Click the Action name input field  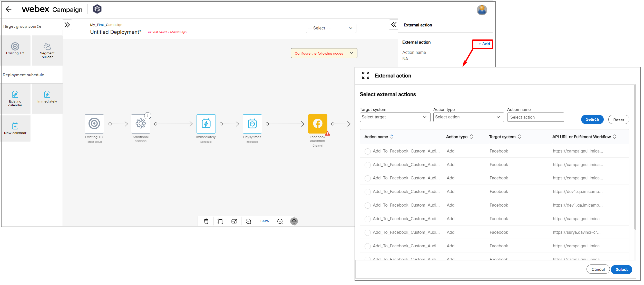[535, 117]
